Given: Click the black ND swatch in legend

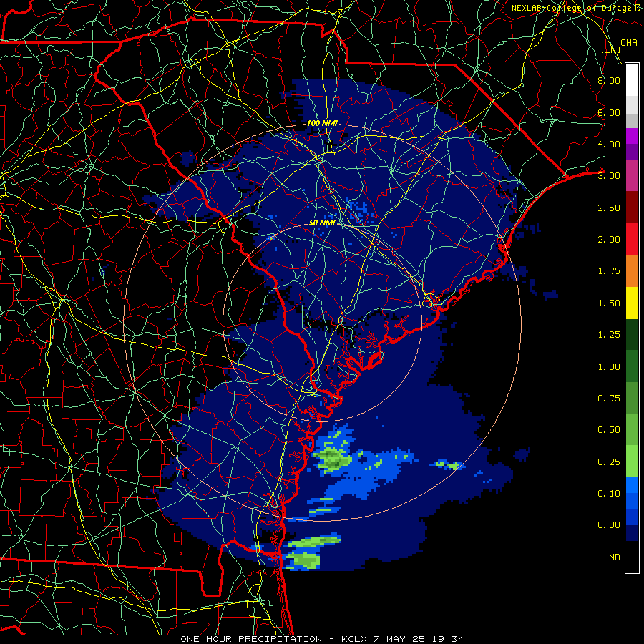Looking at the screenshot, I should pos(632,557).
